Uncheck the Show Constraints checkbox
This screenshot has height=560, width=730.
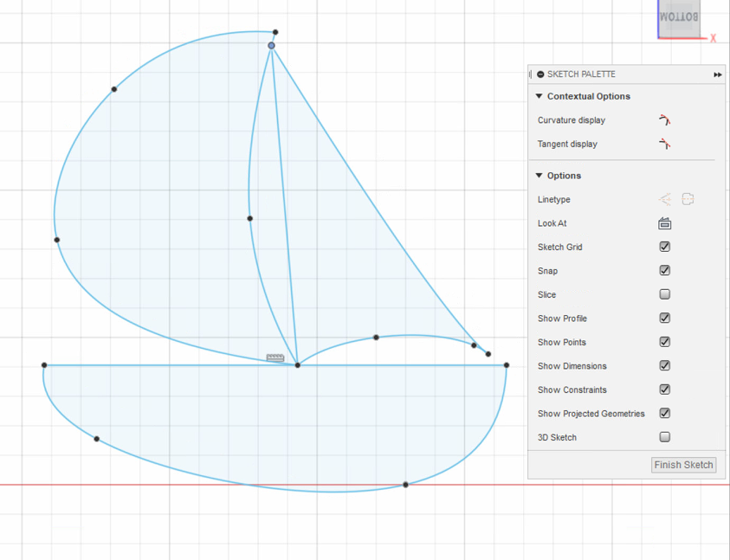click(x=665, y=389)
